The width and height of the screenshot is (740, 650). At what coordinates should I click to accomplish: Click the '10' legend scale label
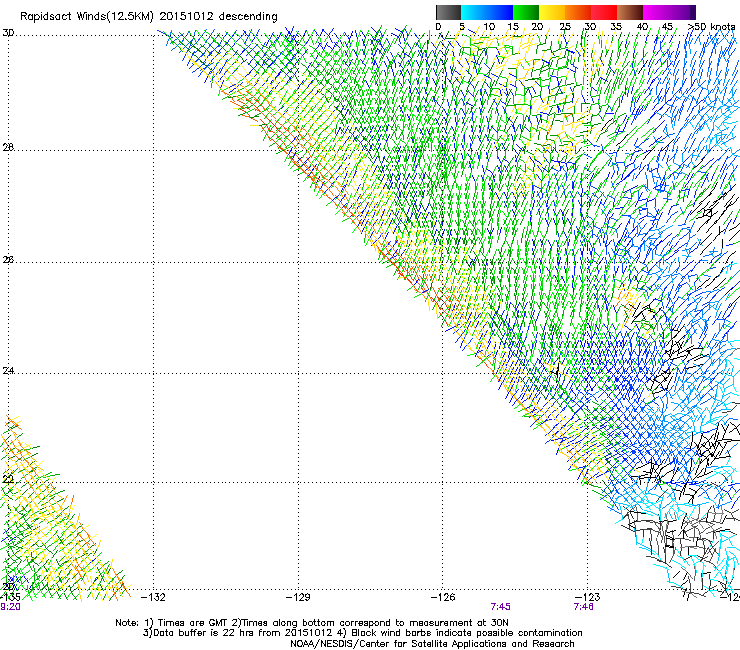tap(489, 27)
